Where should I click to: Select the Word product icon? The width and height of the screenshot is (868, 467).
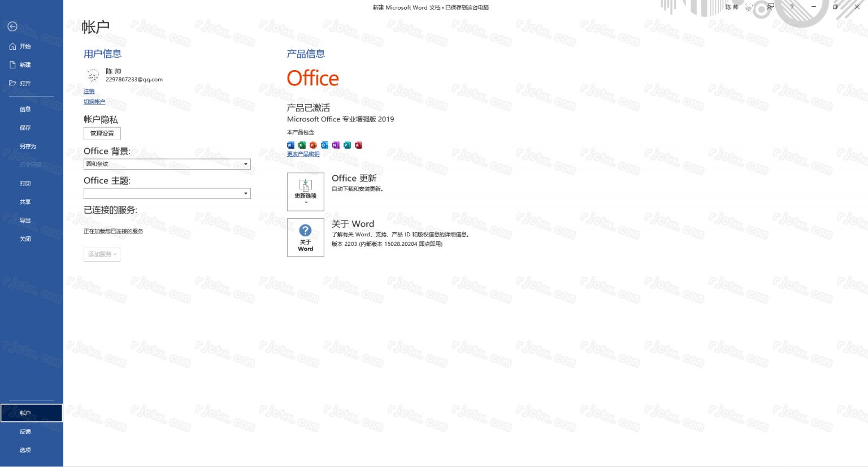coord(290,145)
